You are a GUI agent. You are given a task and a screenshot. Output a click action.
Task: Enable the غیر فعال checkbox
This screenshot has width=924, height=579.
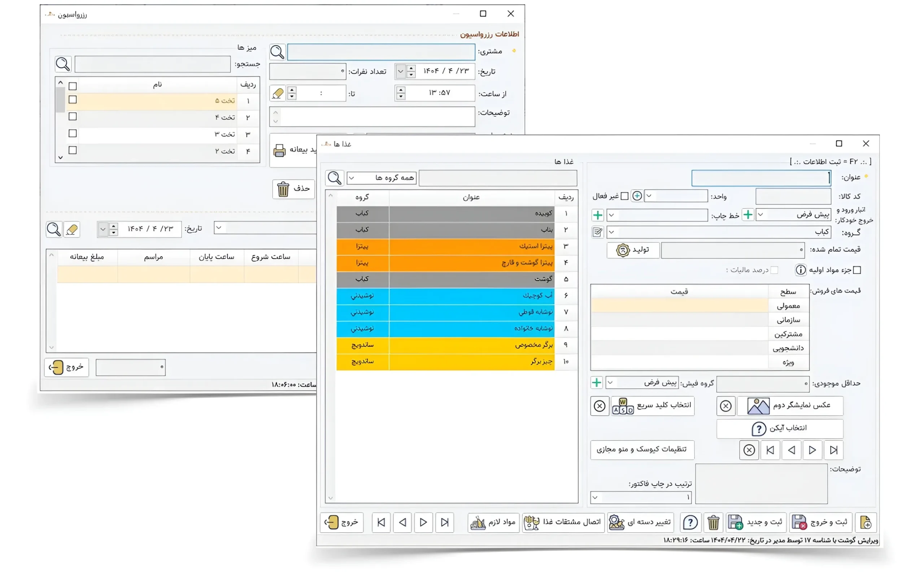(624, 196)
